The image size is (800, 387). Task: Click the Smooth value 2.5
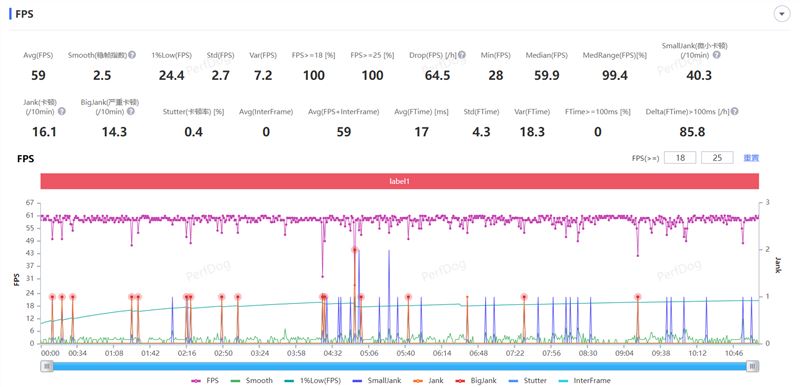pyautogui.click(x=102, y=75)
